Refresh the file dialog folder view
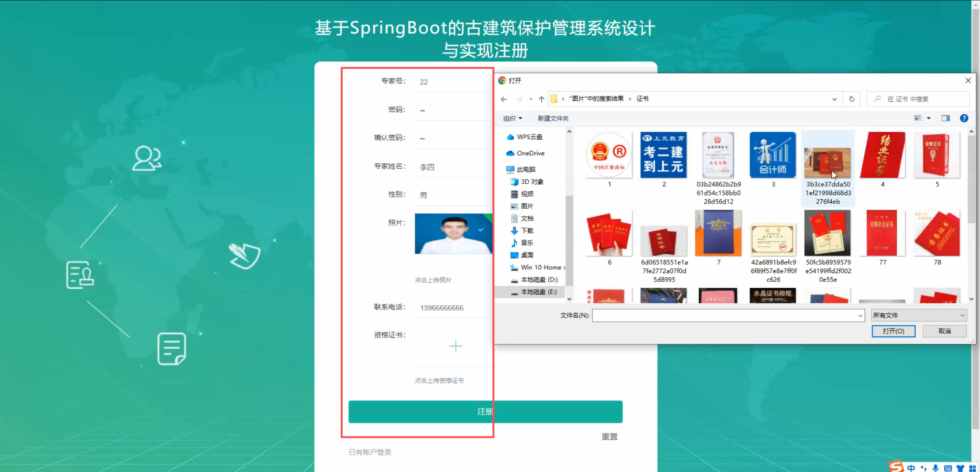The image size is (980, 472). pos(852,99)
